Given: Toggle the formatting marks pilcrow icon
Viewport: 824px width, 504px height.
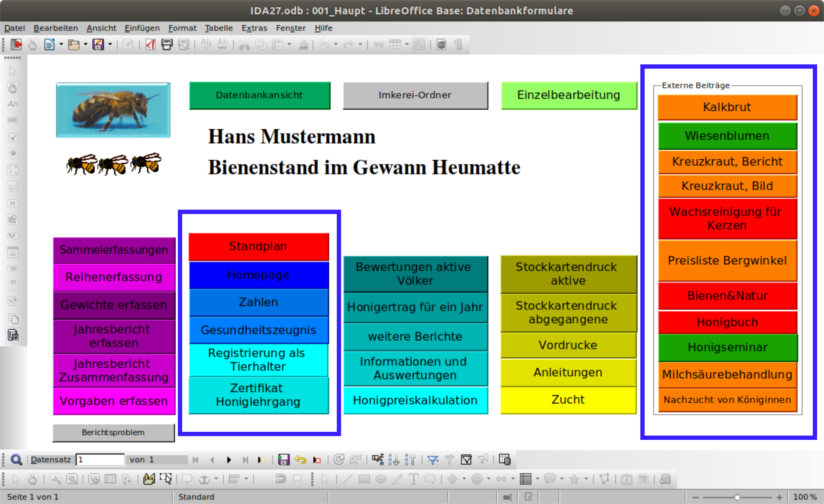Looking at the screenshot, I should pos(458,44).
